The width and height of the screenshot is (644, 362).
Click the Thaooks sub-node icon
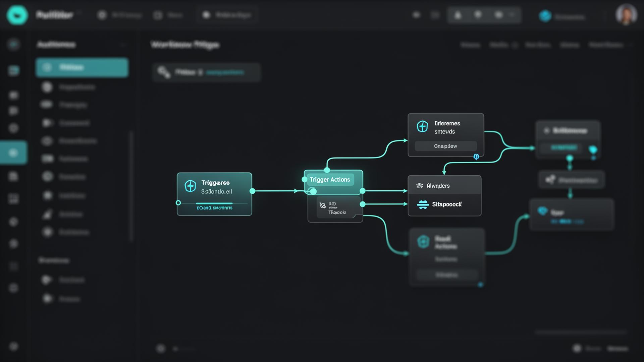click(x=323, y=205)
